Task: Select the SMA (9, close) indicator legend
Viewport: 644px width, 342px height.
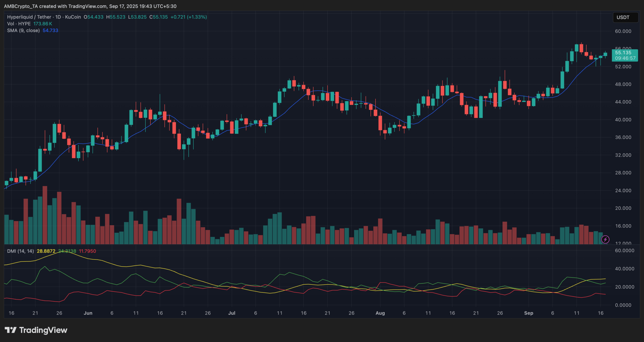Action: pyautogui.click(x=23, y=30)
